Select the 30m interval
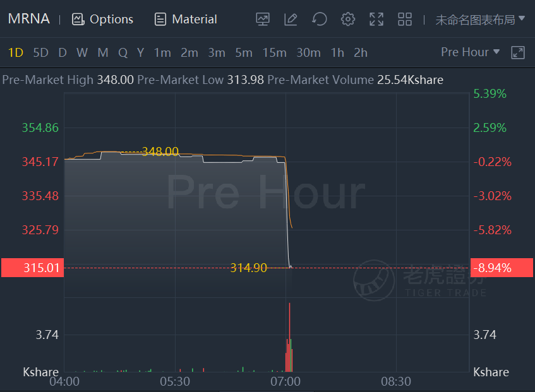 pos(308,53)
